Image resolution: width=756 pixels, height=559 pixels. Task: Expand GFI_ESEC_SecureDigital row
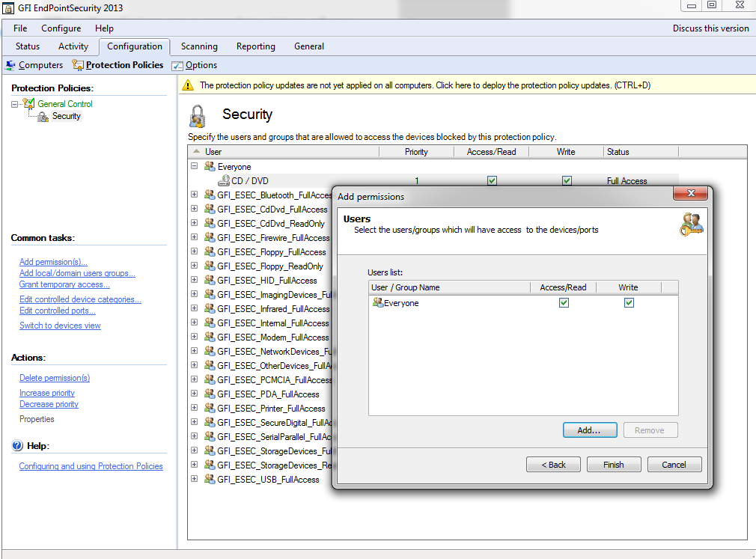194,421
